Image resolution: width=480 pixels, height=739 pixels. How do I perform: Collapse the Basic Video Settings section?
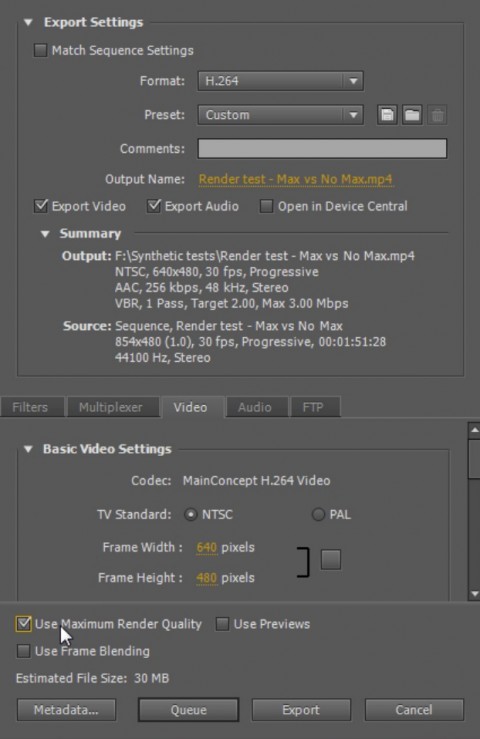tap(28, 449)
